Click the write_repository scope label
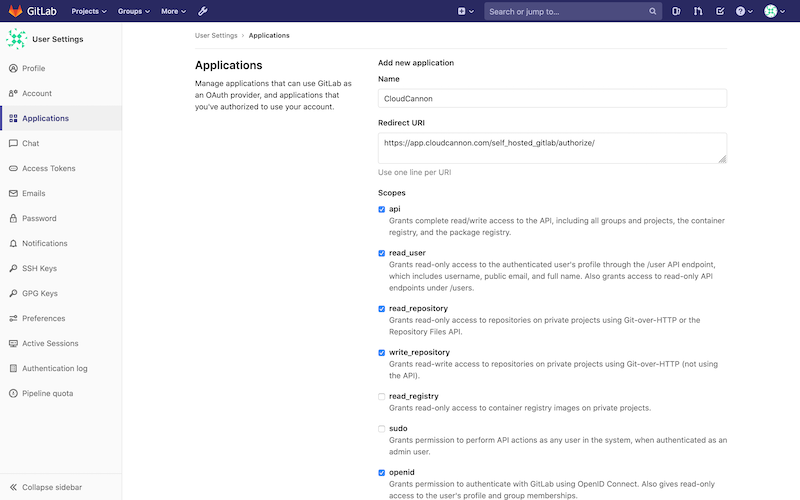Viewport: 800px width, 500px height. pyautogui.click(x=419, y=353)
